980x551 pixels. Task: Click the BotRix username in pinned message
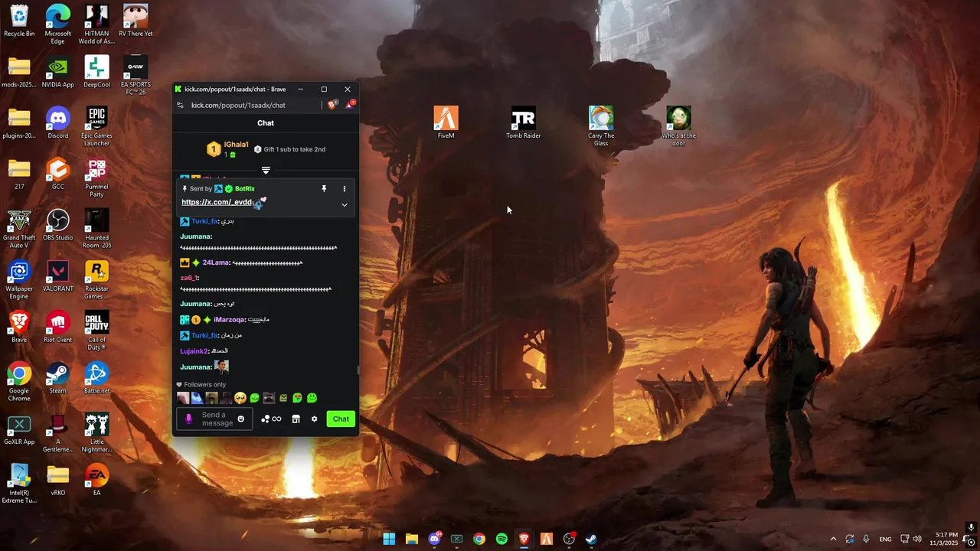245,188
